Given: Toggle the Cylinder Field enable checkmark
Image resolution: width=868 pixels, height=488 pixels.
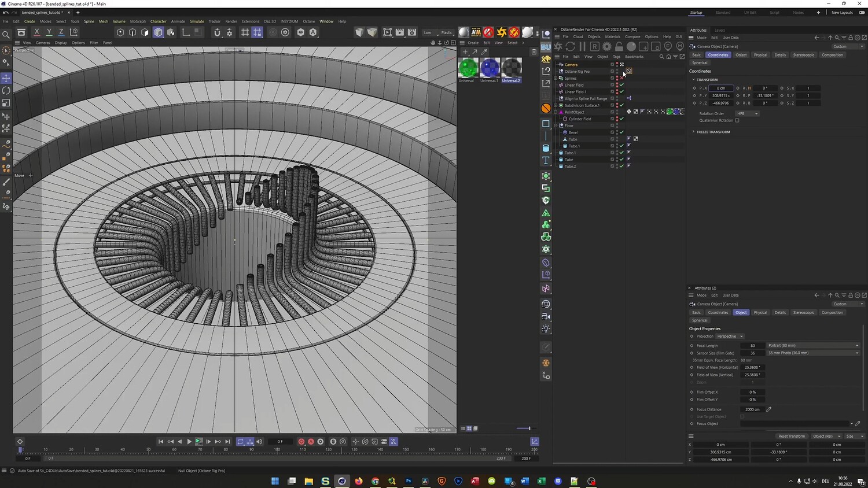Looking at the screenshot, I should click(x=622, y=119).
